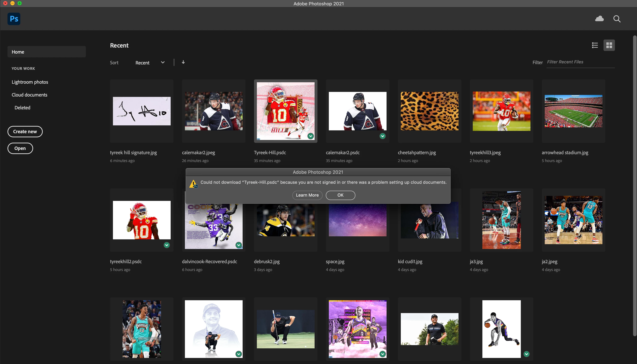This screenshot has height=364, width=637.
Task: Click the search magnifier icon
Action: 617,19
